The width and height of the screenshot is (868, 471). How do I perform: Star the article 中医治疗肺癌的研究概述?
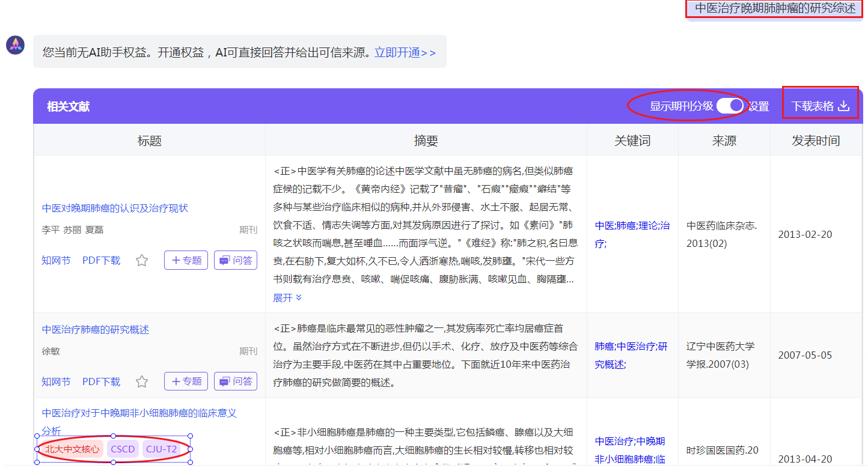(141, 382)
